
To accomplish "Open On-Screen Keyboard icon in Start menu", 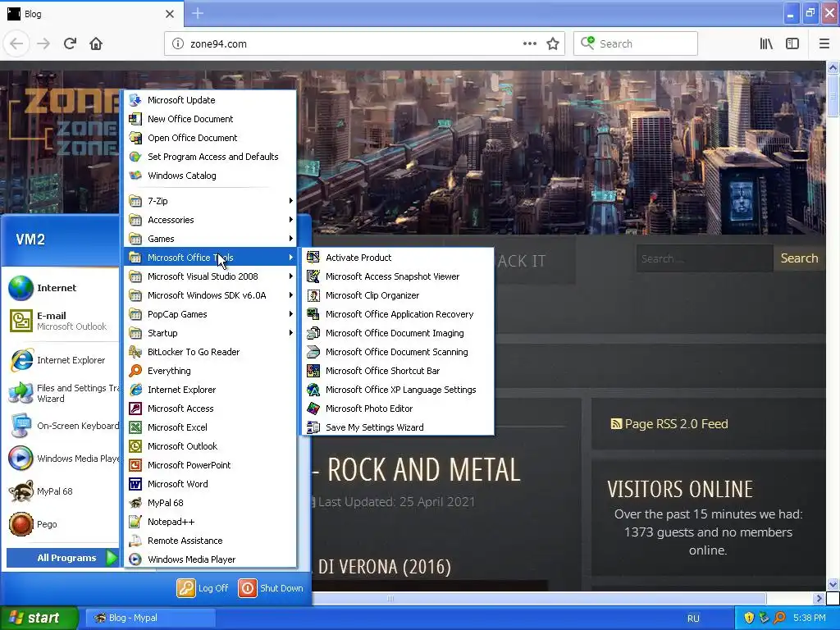I will point(21,426).
